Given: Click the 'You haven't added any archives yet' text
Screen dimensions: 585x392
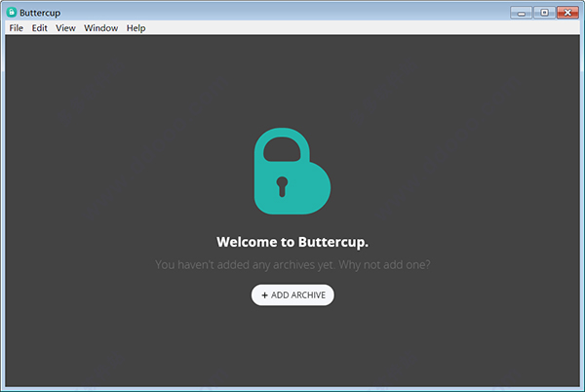Looking at the screenshot, I should [245, 265].
